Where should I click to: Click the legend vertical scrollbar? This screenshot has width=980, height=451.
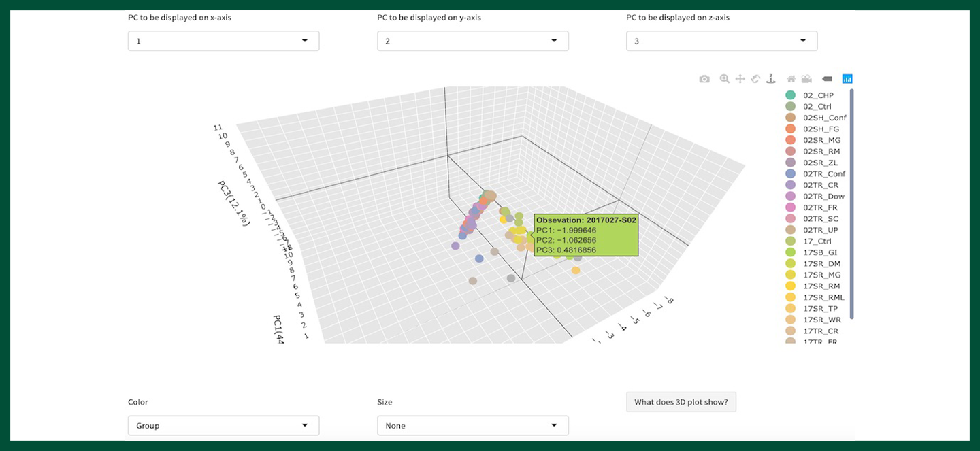pos(851,204)
